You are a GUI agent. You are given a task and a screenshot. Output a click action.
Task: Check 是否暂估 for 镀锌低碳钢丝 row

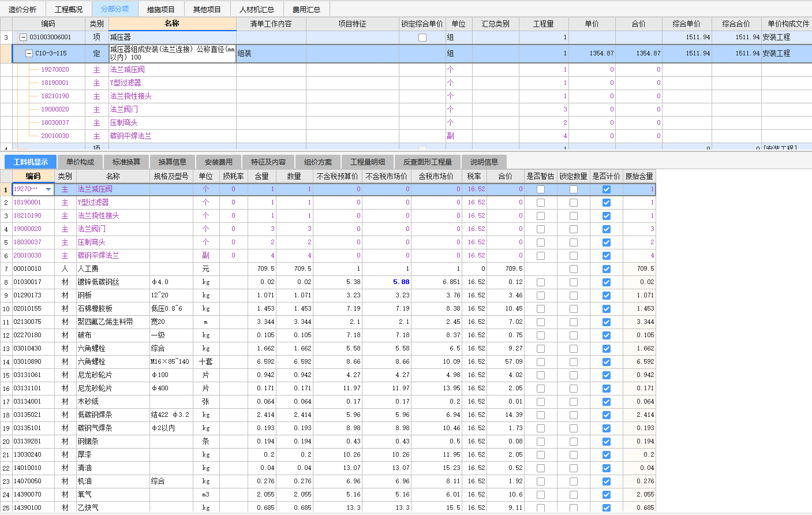coord(541,282)
